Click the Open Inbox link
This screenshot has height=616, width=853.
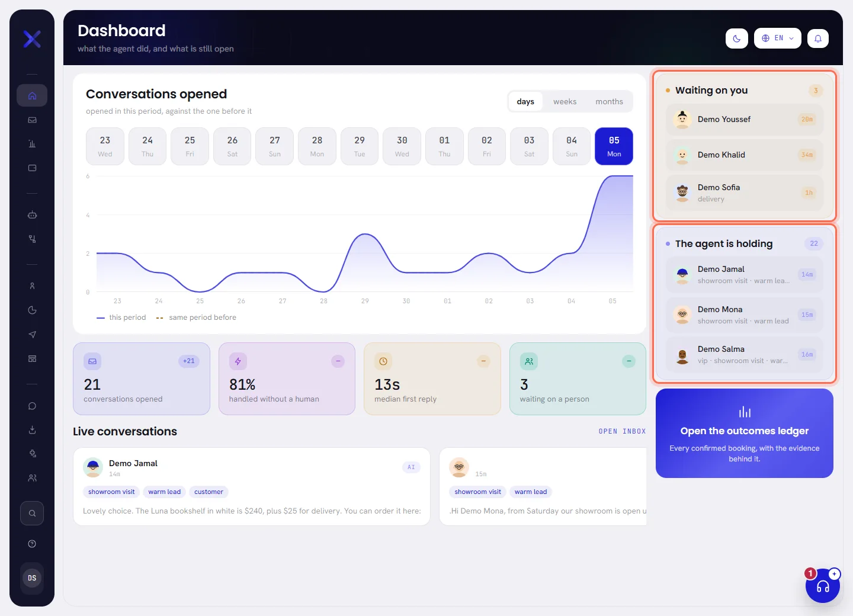(622, 431)
